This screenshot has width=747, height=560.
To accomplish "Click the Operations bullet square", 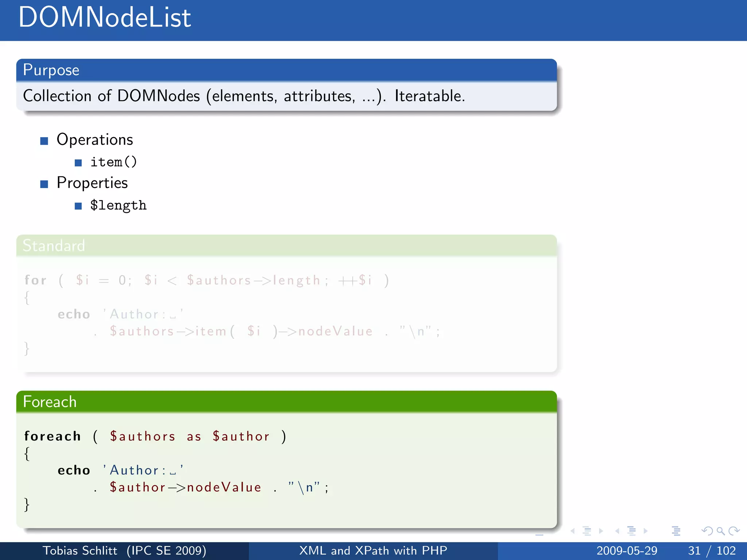I will [x=44, y=141].
